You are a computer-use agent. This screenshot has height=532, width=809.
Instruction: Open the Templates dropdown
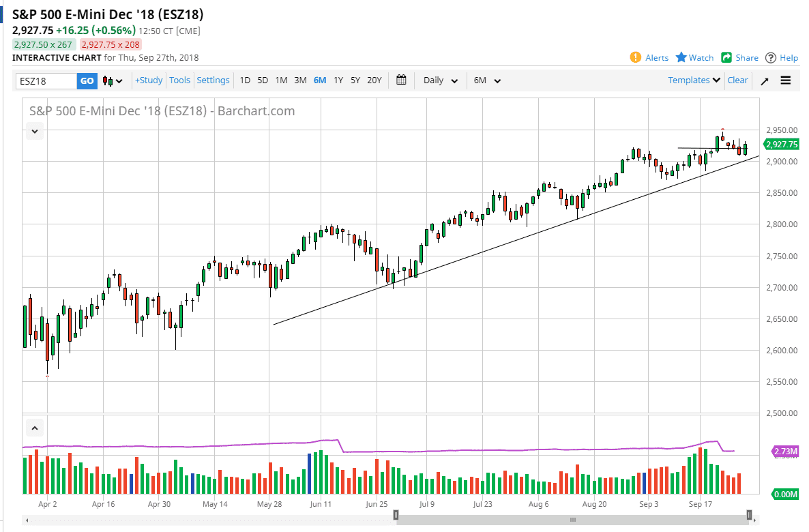coord(693,80)
